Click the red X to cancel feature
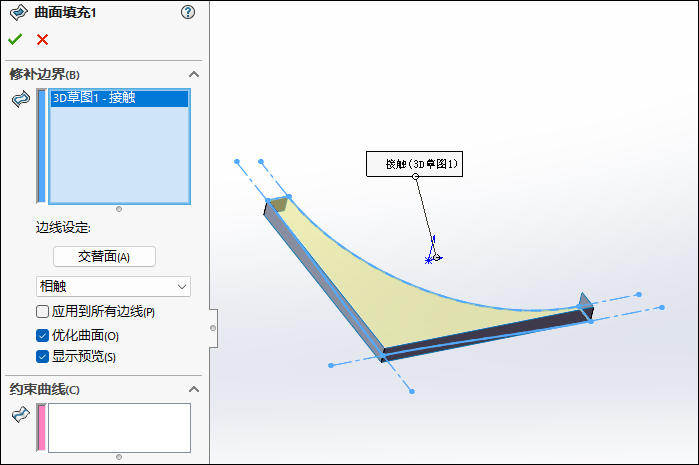Image resolution: width=699 pixels, height=465 pixels. [x=42, y=40]
